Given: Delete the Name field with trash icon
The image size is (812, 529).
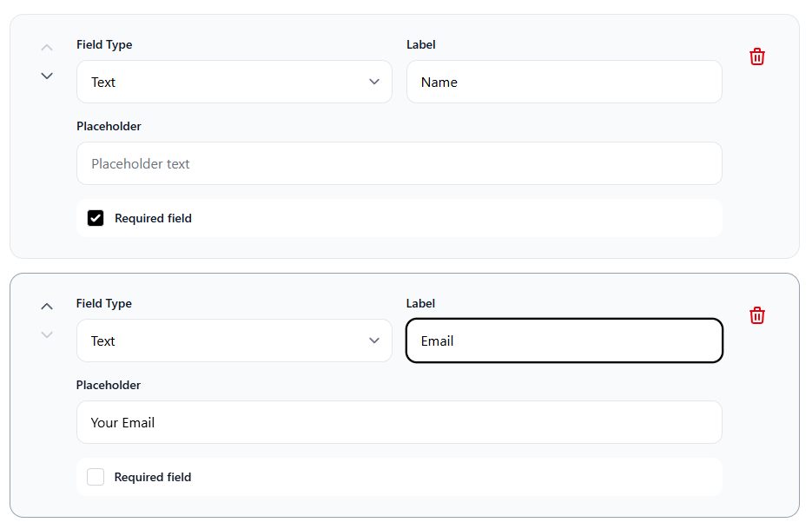Looking at the screenshot, I should pyautogui.click(x=757, y=56).
